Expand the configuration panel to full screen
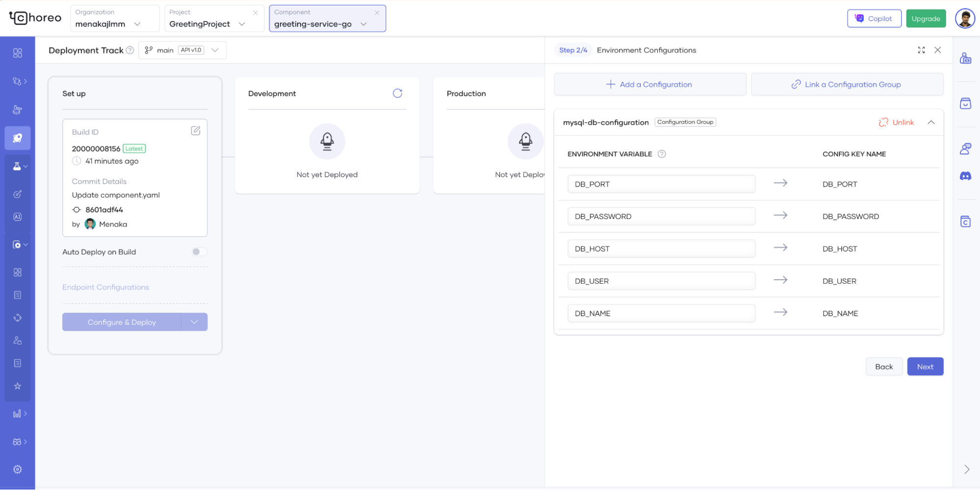This screenshot has width=980, height=490. point(921,50)
